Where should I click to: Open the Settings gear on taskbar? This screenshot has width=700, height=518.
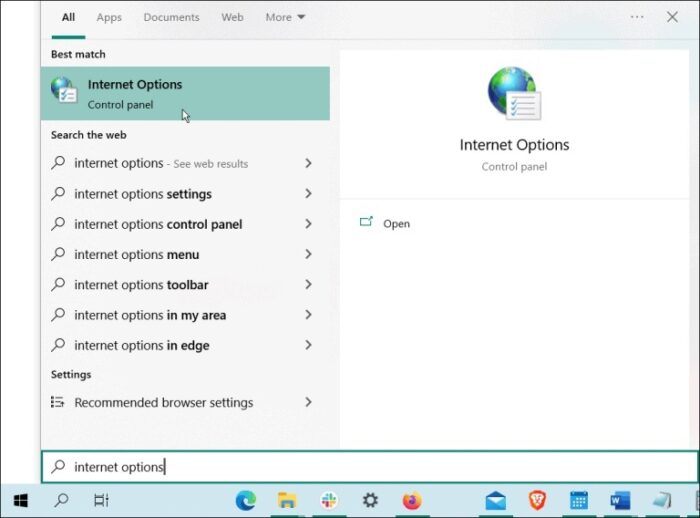370,501
